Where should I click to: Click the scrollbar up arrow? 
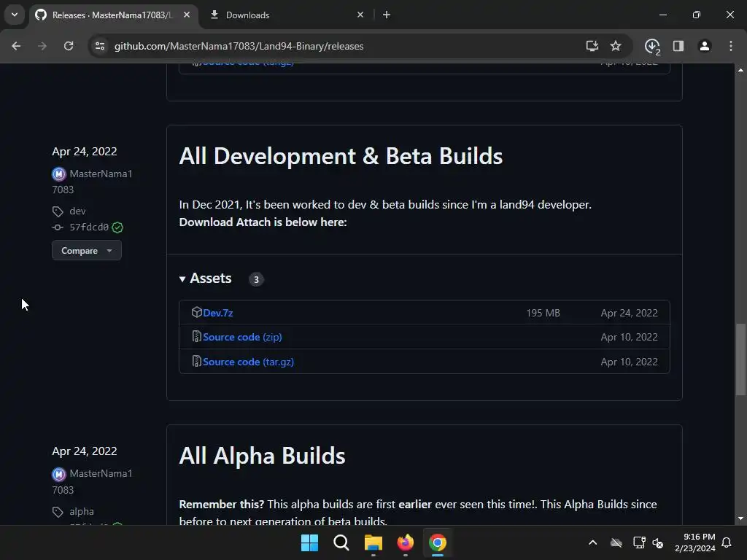click(x=740, y=69)
